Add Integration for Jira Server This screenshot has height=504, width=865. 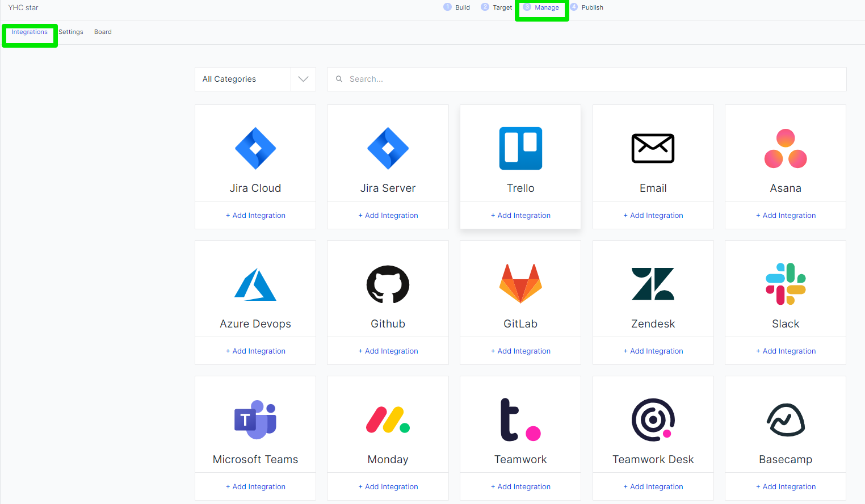pyautogui.click(x=388, y=215)
